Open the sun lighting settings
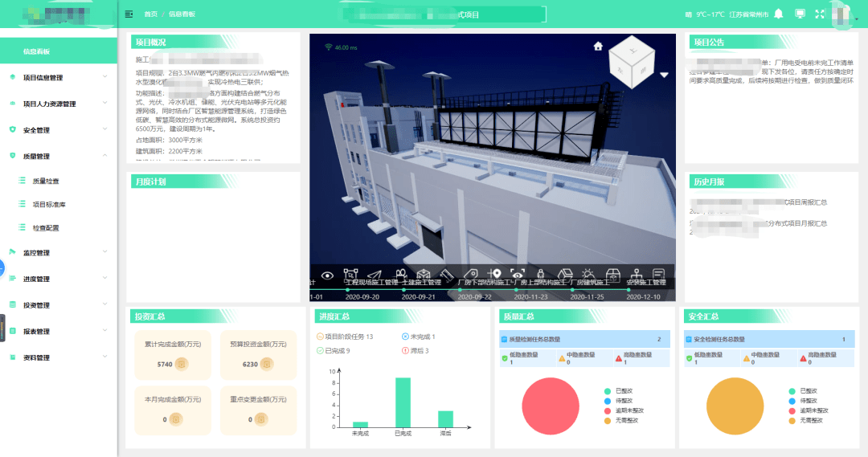Screen dimensions: 868x457 (588, 274)
